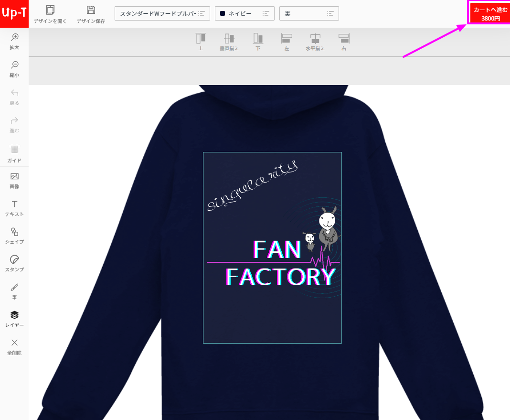
Task: Open the テキスト text tool
Action: coord(14,208)
